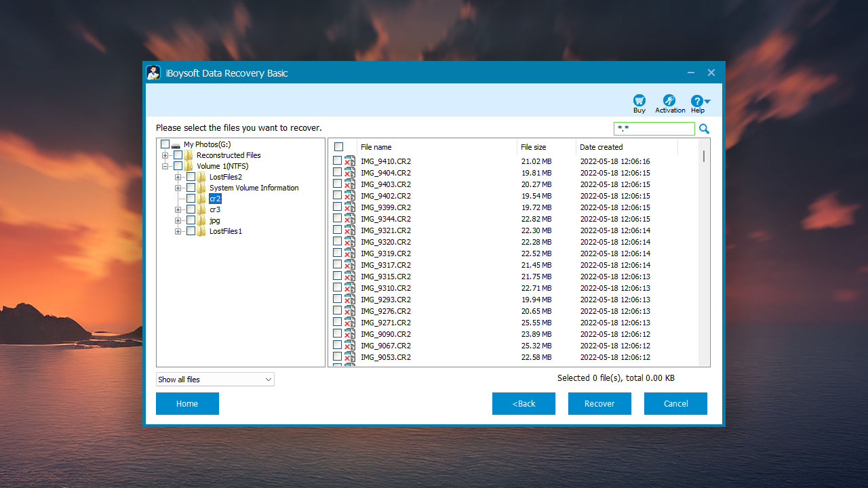Select the cr2 folder in tree
The image size is (868, 488).
click(x=215, y=199)
